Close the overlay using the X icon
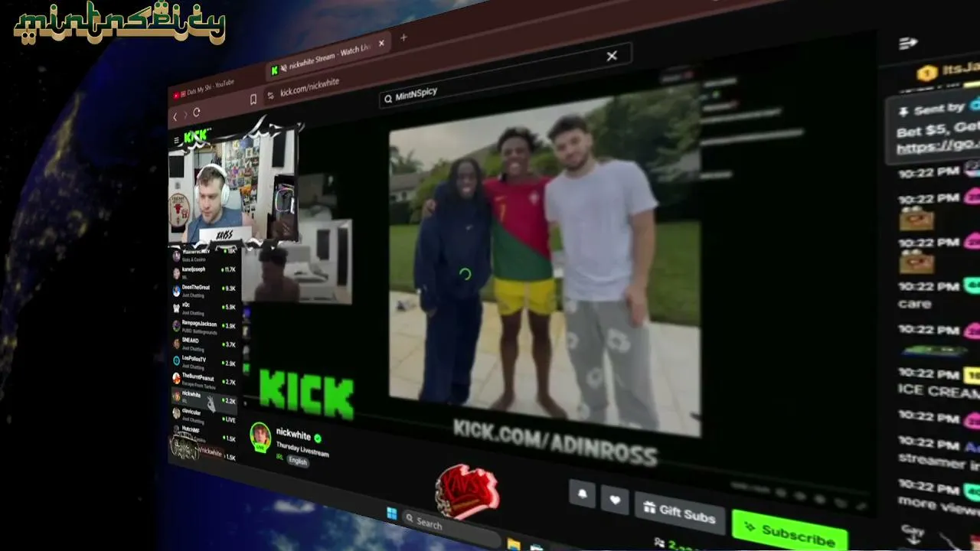This screenshot has width=980, height=551. [612, 56]
